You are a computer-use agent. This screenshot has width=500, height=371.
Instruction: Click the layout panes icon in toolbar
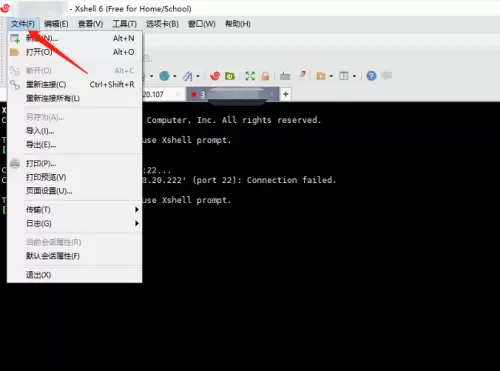click(344, 76)
